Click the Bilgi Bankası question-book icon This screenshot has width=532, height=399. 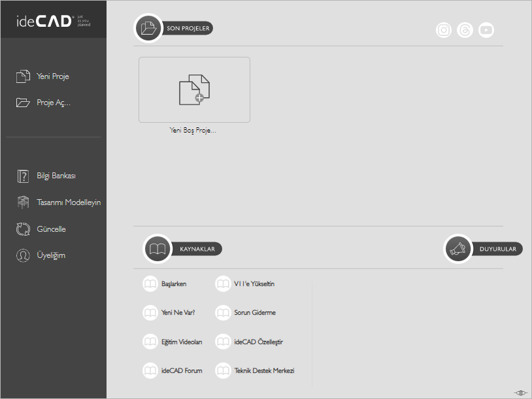click(23, 176)
